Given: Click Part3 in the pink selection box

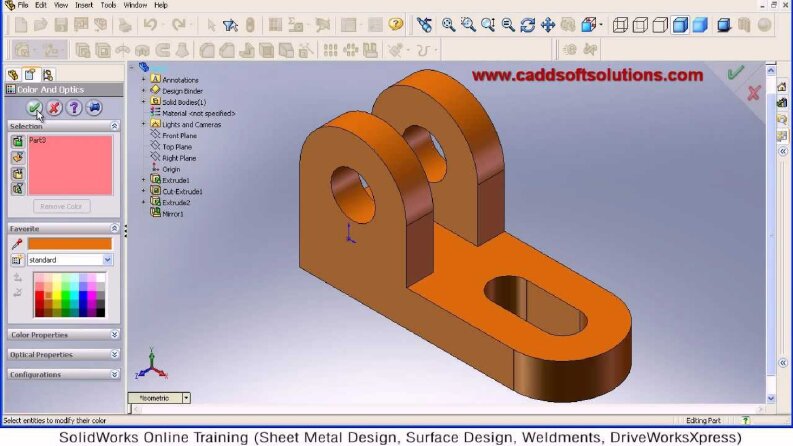Looking at the screenshot, I should coord(37,140).
